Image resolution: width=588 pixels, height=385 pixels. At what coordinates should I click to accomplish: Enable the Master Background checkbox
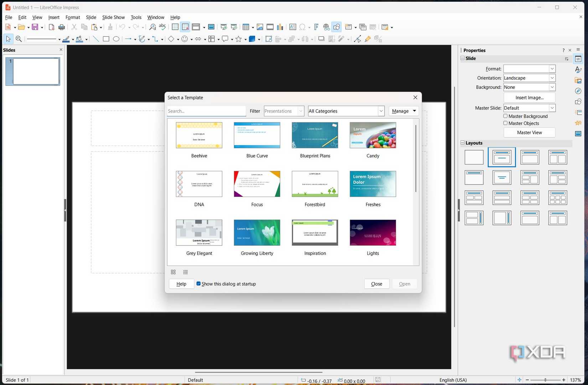(505, 116)
